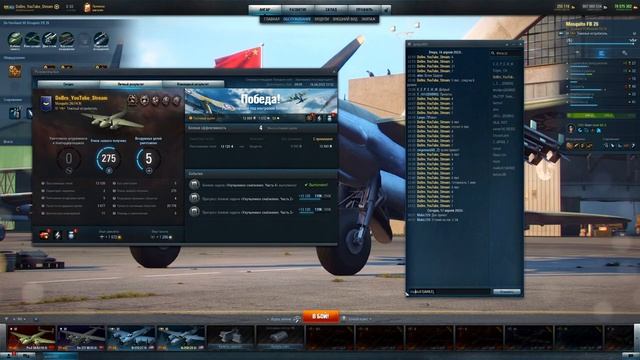Image resolution: width=640 pixels, height=360 pixels.
Task: Click the chat contact filter search field
Action: (x=507, y=53)
